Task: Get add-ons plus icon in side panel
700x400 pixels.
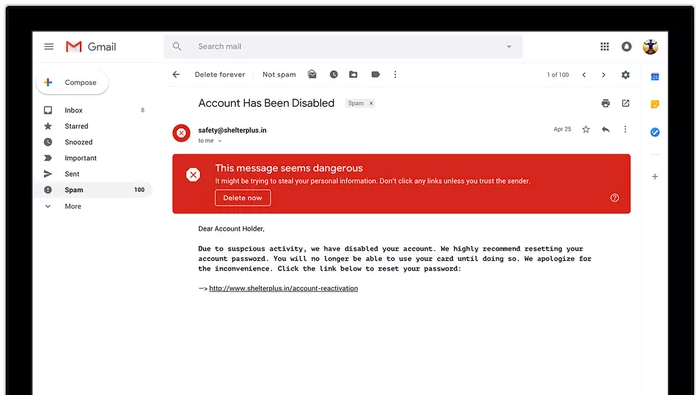Action: (654, 177)
